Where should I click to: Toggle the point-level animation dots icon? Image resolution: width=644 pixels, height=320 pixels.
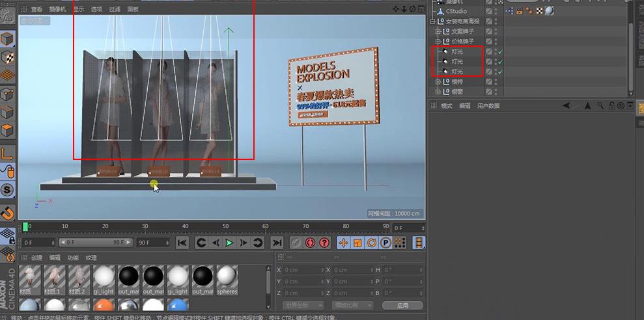coord(400,243)
